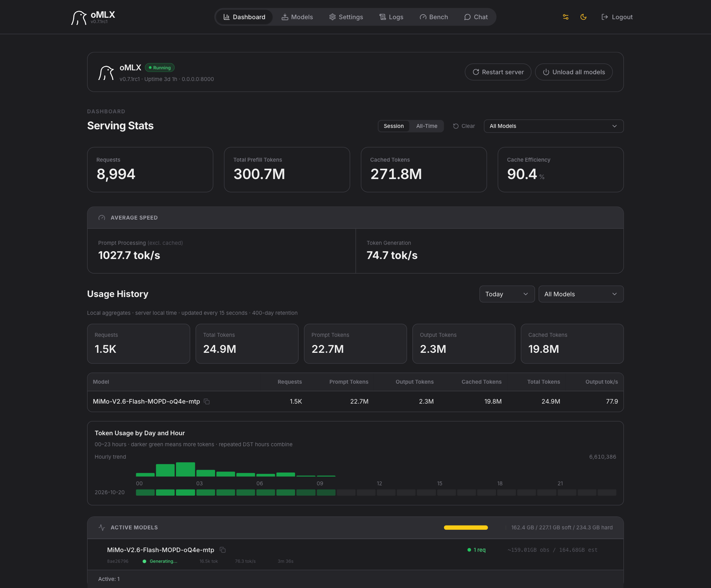Click the Running status badge
711x588 pixels.
[160, 68]
